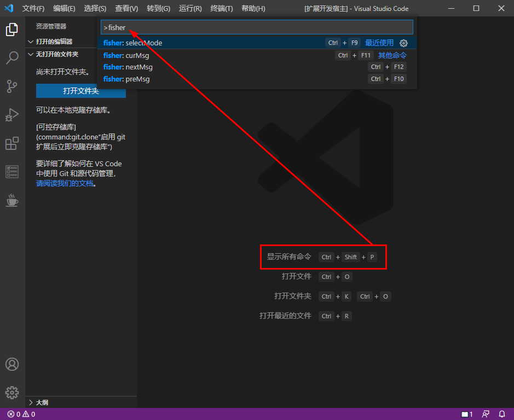Run the fisher: curMsg command
The height and width of the screenshot is (420, 514).
(257, 55)
